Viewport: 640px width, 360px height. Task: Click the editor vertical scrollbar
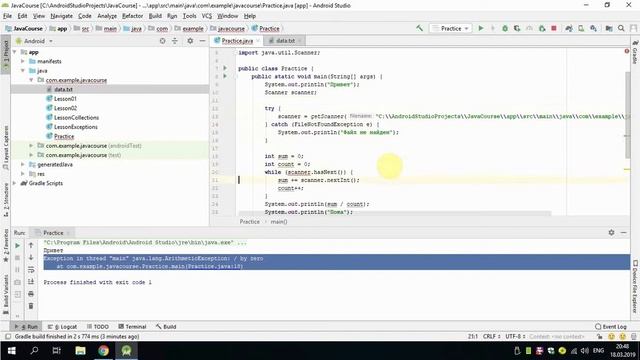[x=627, y=114]
